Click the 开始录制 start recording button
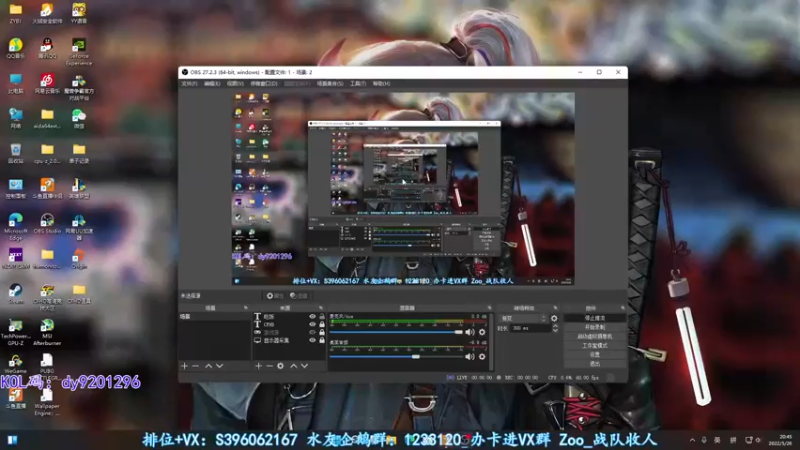800x450 pixels. (x=595, y=327)
